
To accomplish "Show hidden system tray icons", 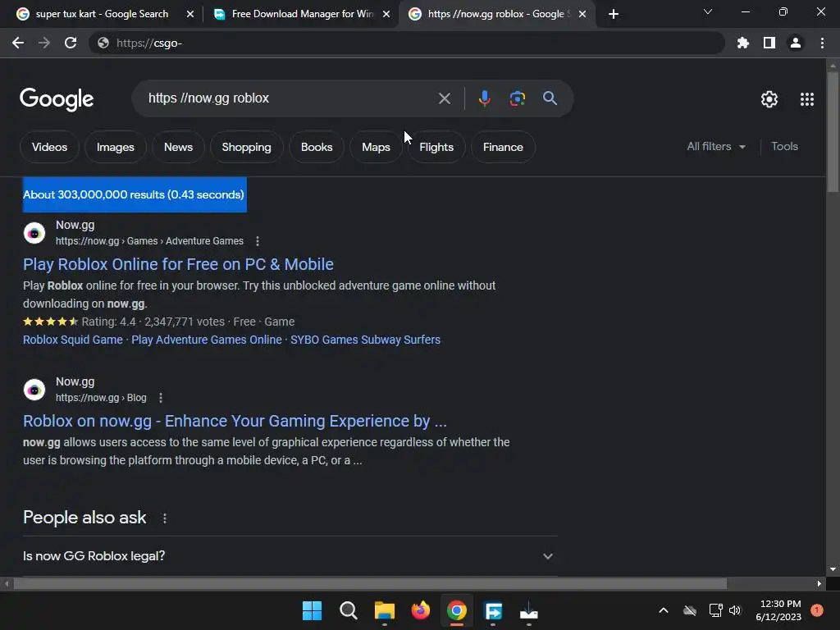I will (x=663, y=610).
